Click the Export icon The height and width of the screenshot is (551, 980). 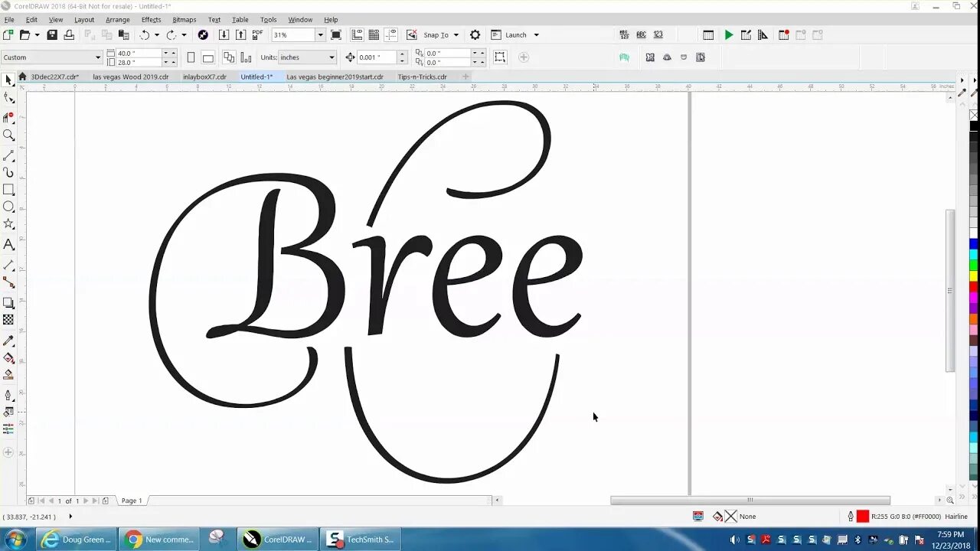click(240, 34)
